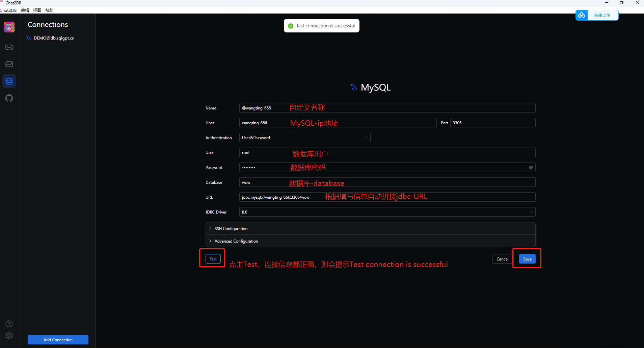
Task: Minimize the Chat2DB window
Action: click(x=607, y=3)
